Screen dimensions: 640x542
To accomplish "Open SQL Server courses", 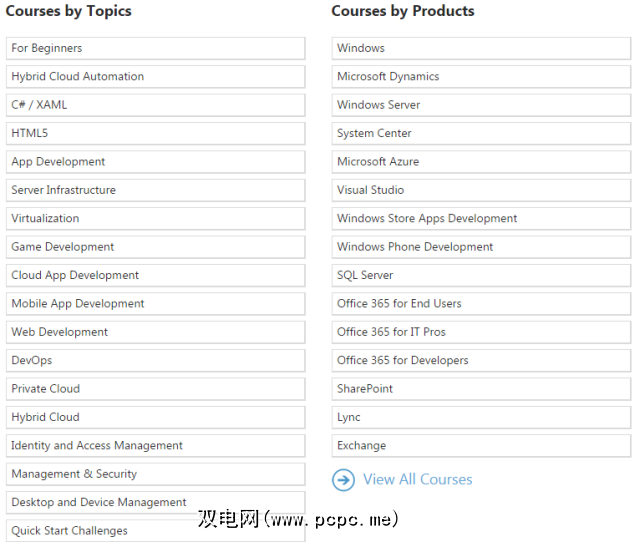I will 481,275.
